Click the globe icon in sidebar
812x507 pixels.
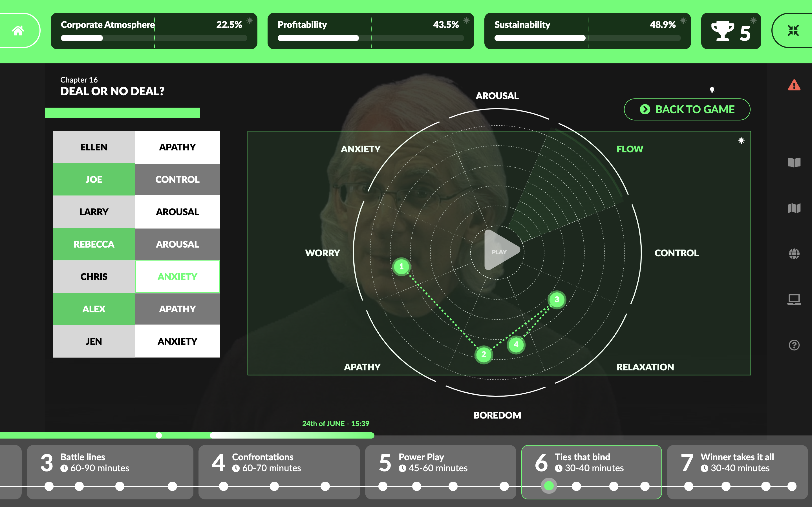pos(794,254)
